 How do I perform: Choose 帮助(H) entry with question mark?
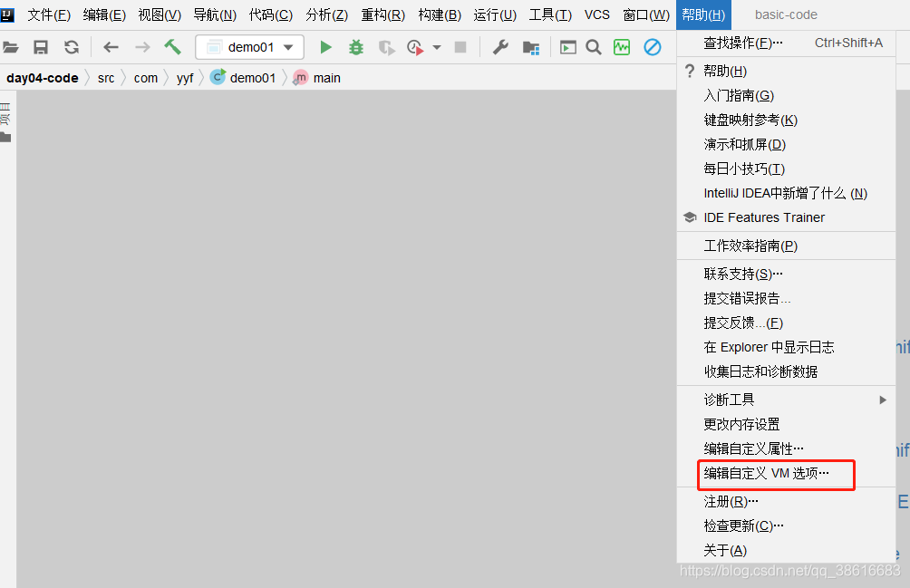(x=786, y=71)
